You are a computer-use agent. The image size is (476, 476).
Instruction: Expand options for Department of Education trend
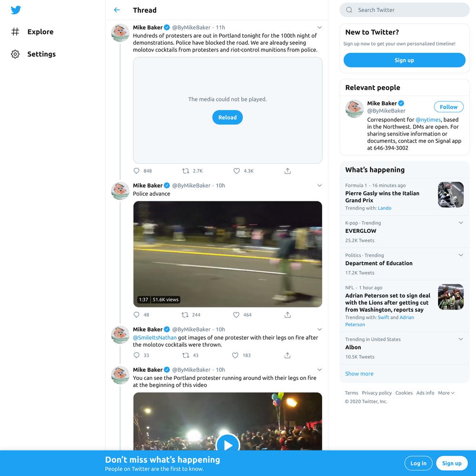(460, 255)
